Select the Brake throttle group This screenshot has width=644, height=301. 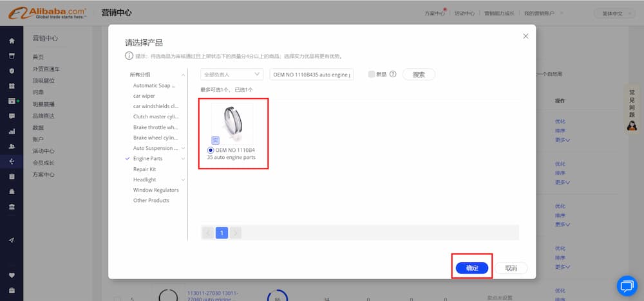(x=155, y=127)
